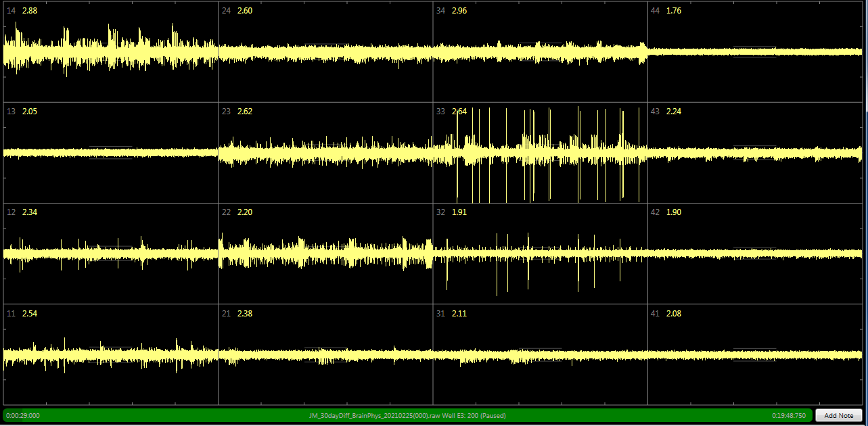Click the total duration 0:19:48:750 label
868x426 pixels.
788,415
